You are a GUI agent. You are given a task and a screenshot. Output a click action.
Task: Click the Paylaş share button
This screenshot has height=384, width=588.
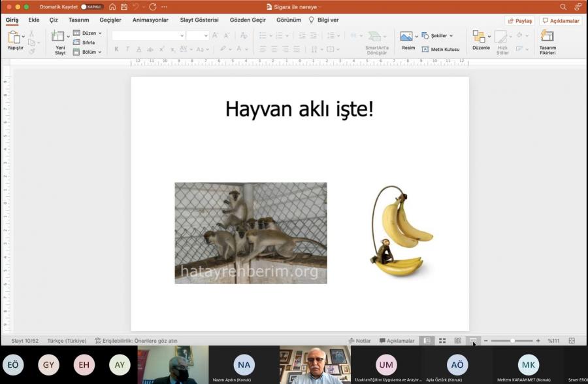coord(519,20)
